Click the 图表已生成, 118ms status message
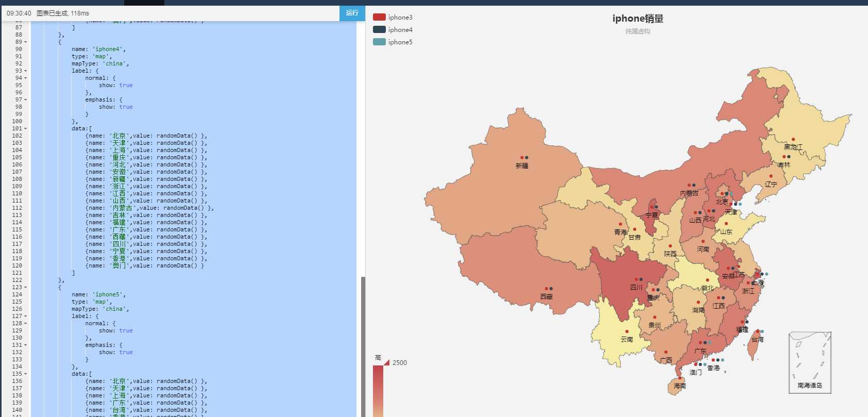The width and height of the screenshot is (868, 417). coord(63,13)
